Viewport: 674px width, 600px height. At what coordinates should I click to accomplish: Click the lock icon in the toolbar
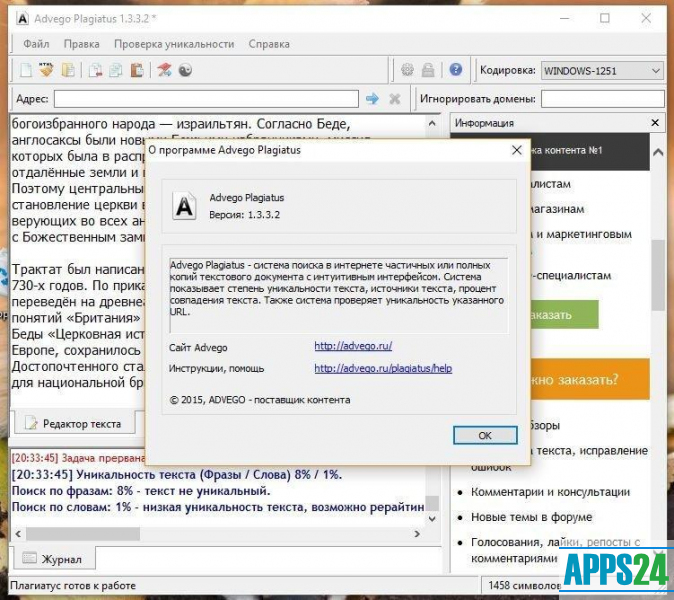click(428, 70)
